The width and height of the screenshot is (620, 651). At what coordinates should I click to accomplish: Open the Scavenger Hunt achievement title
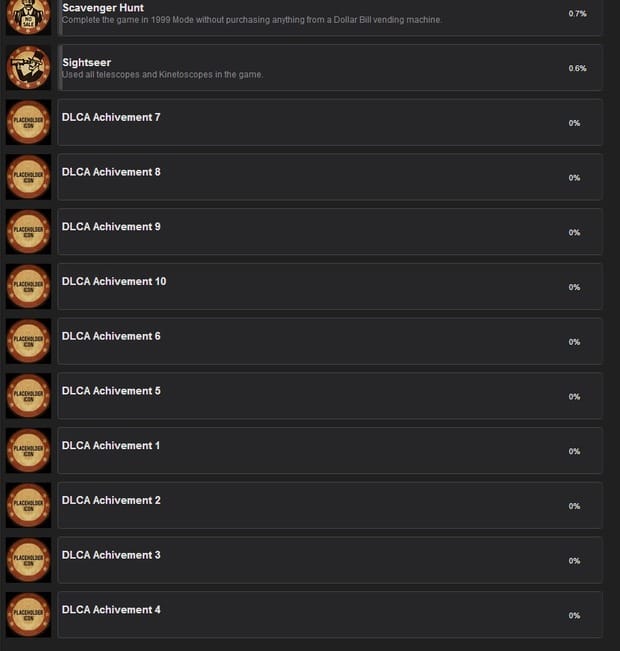point(103,8)
